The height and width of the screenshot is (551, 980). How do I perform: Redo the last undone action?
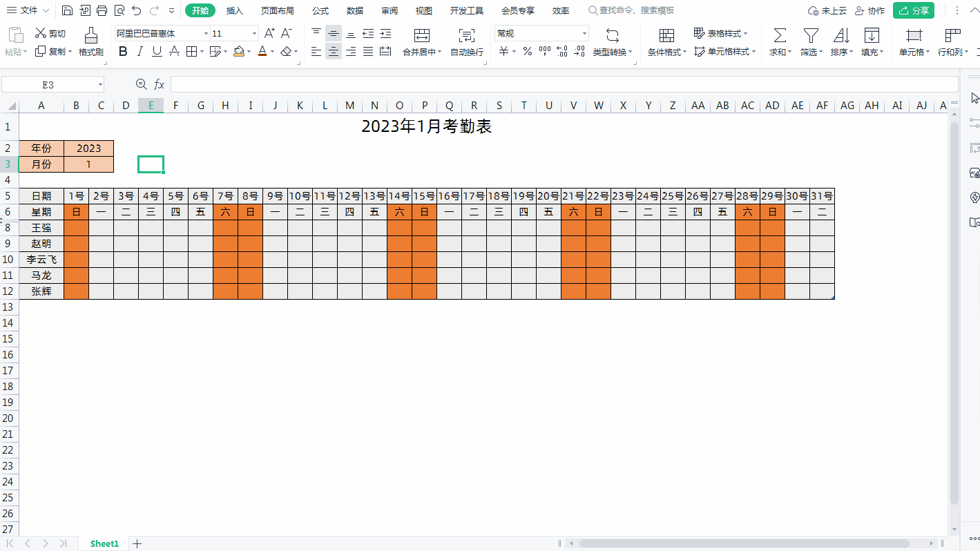click(x=154, y=10)
